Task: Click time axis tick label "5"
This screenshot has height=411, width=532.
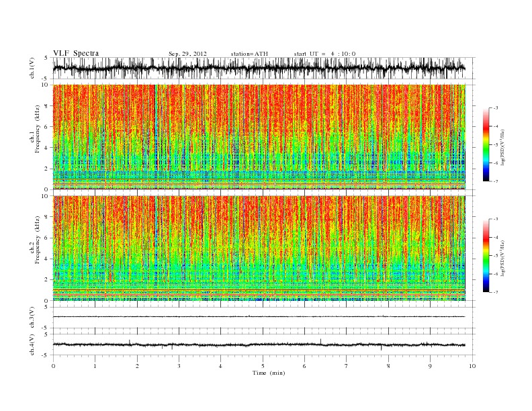Action: 263,366
